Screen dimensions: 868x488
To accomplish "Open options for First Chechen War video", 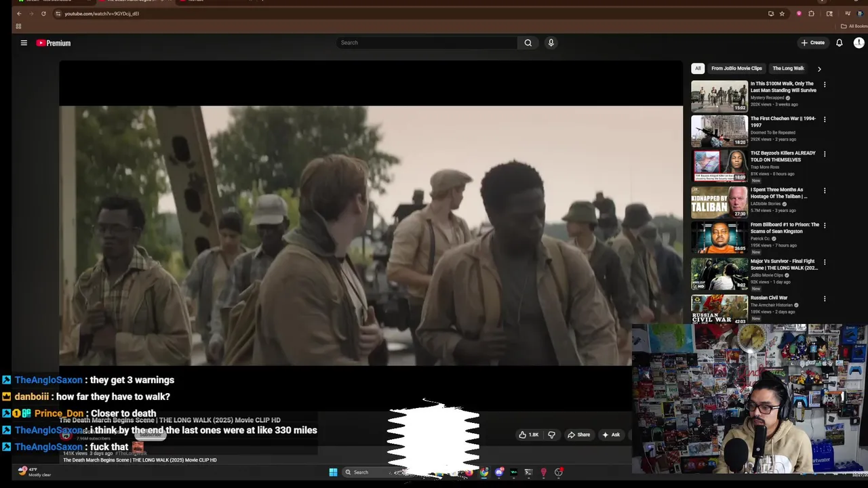I will (x=825, y=119).
